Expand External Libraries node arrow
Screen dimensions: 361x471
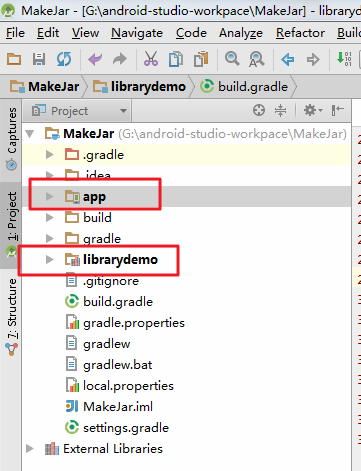coord(30,449)
